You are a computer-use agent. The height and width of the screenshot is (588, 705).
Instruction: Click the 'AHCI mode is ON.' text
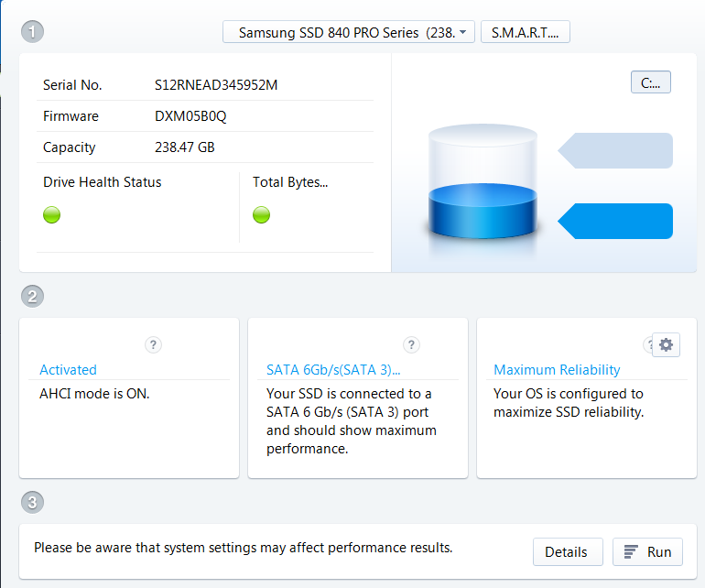click(94, 394)
